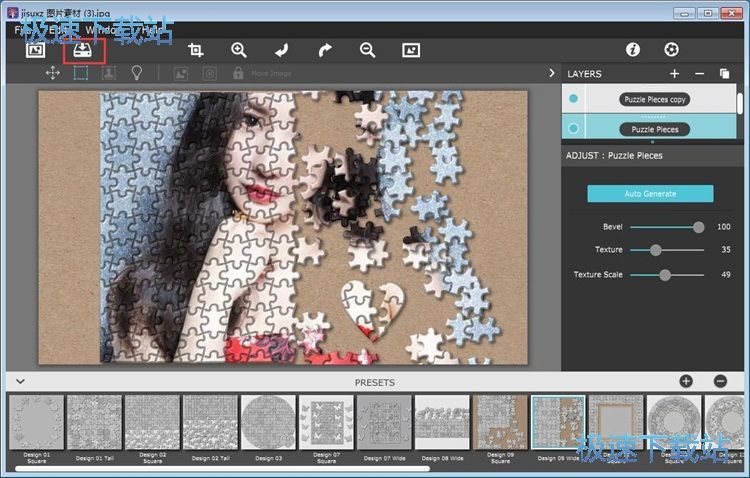The height and width of the screenshot is (478, 750).
Task: Collapse the Presets panel chevron
Action: coord(19,382)
